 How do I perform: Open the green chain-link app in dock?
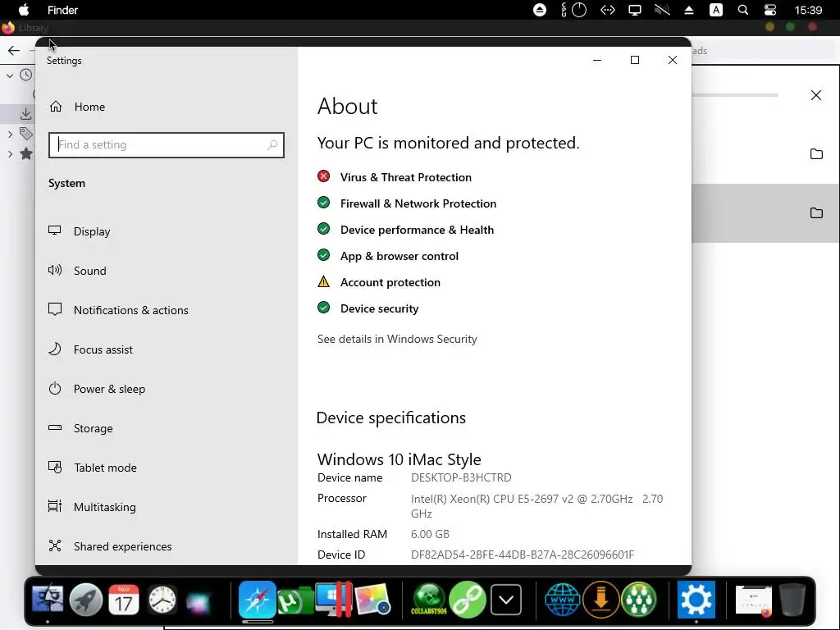[467, 600]
